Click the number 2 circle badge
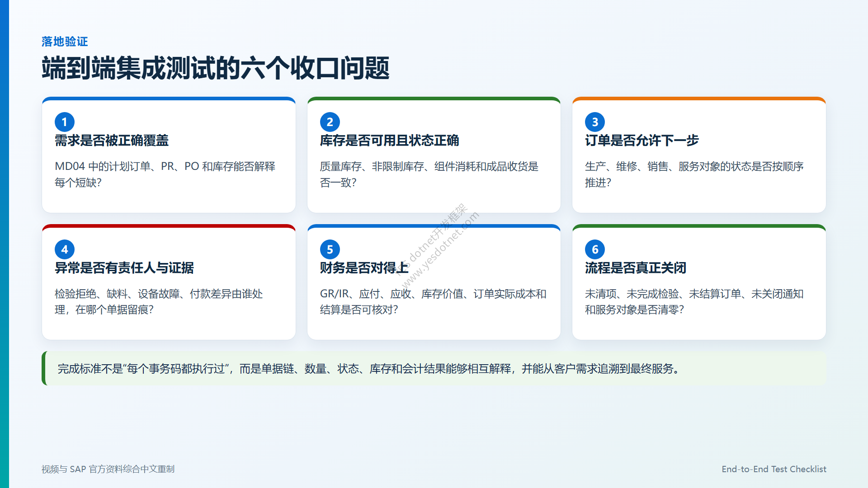The width and height of the screenshot is (868, 488). coord(330,122)
